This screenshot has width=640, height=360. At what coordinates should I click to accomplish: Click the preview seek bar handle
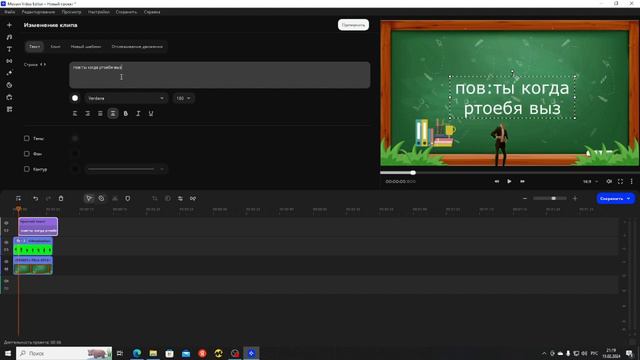click(x=413, y=173)
